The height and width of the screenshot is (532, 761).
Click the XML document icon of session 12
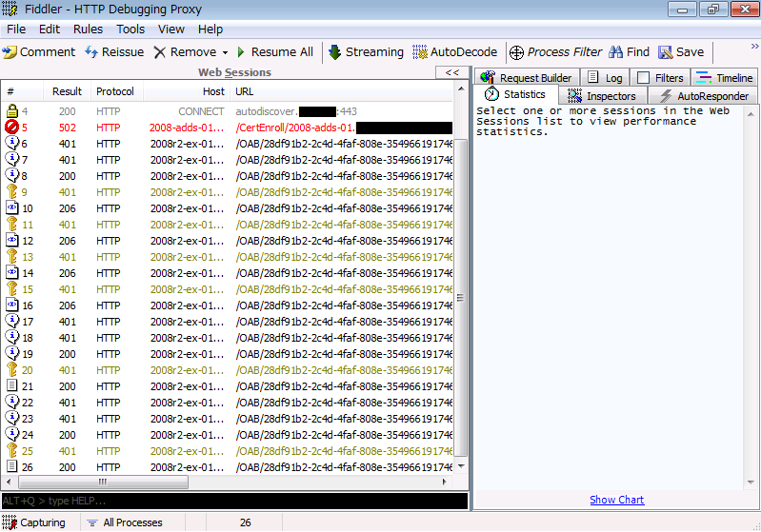[x=12, y=241]
